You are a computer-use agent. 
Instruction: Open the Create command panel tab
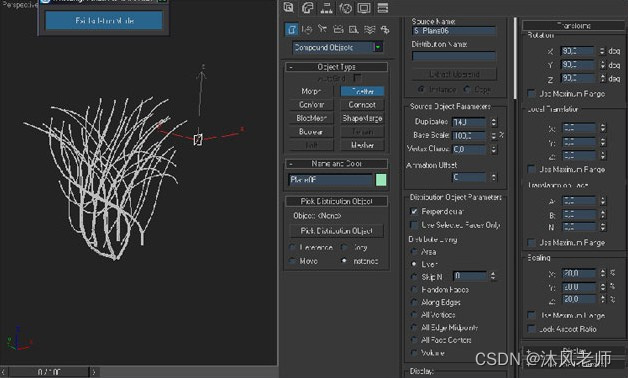pyautogui.click(x=288, y=8)
